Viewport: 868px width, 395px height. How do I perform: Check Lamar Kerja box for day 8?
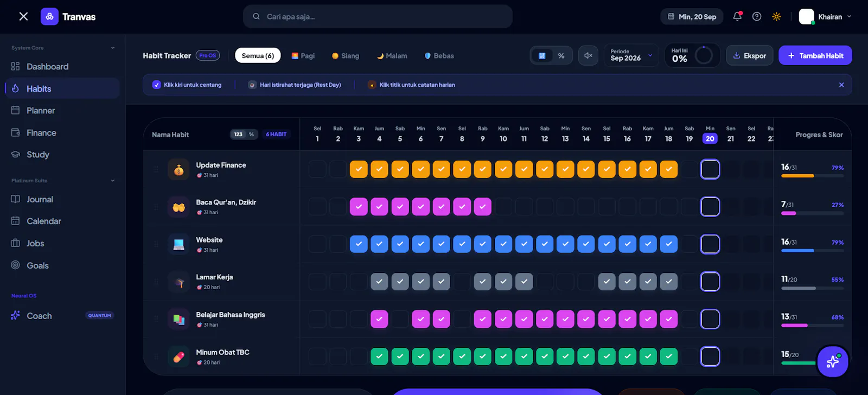point(462,282)
